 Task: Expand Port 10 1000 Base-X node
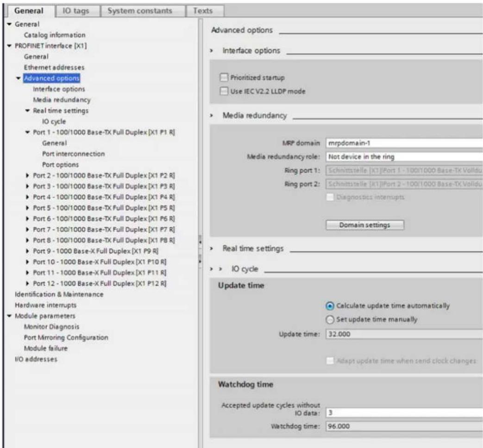[28, 261]
